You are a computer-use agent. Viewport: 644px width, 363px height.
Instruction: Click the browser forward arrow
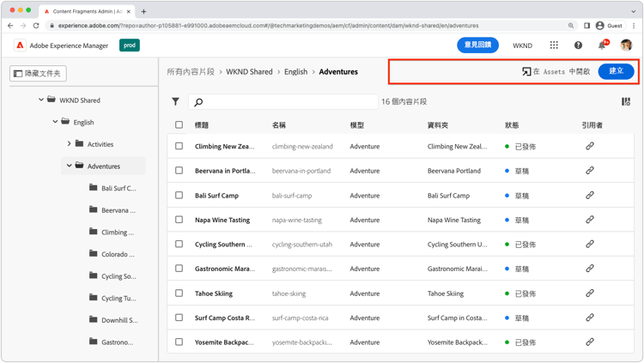click(x=23, y=26)
